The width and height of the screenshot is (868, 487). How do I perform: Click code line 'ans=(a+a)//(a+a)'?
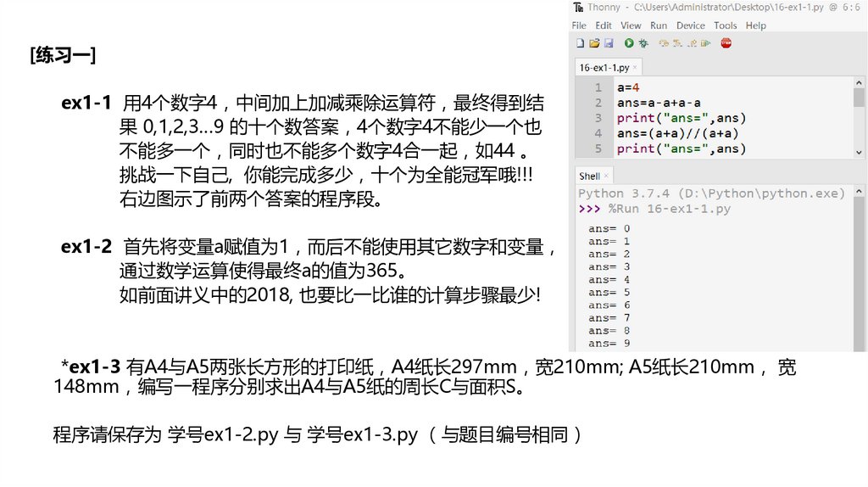point(677,133)
